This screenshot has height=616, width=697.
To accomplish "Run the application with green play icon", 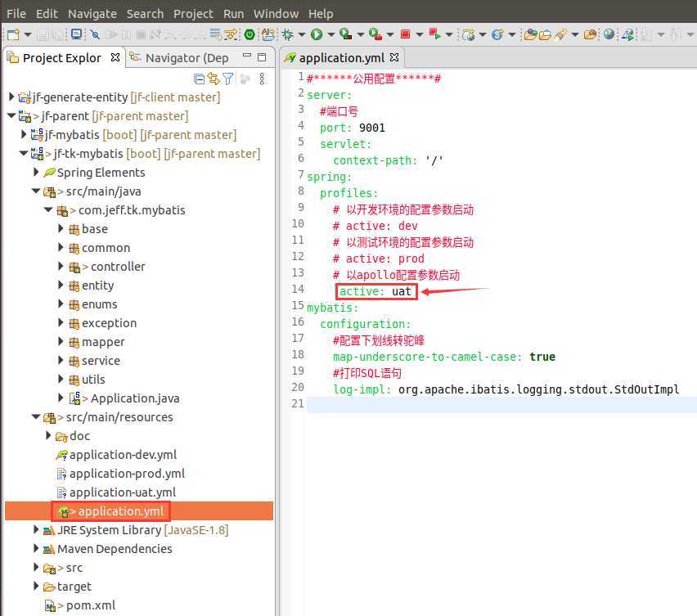I will pyautogui.click(x=317, y=34).
